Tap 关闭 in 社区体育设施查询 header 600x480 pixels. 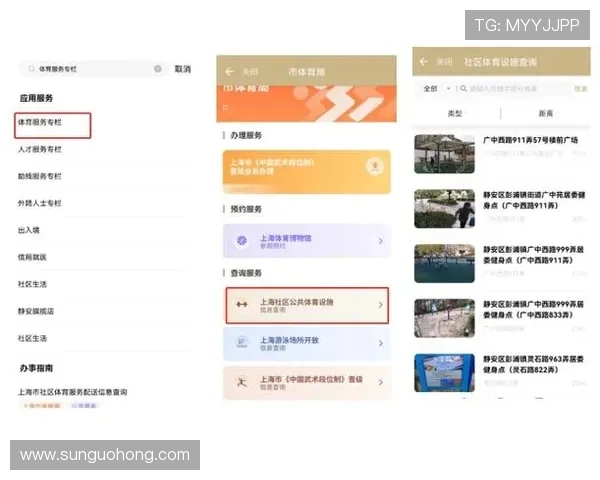coord(444,62)
